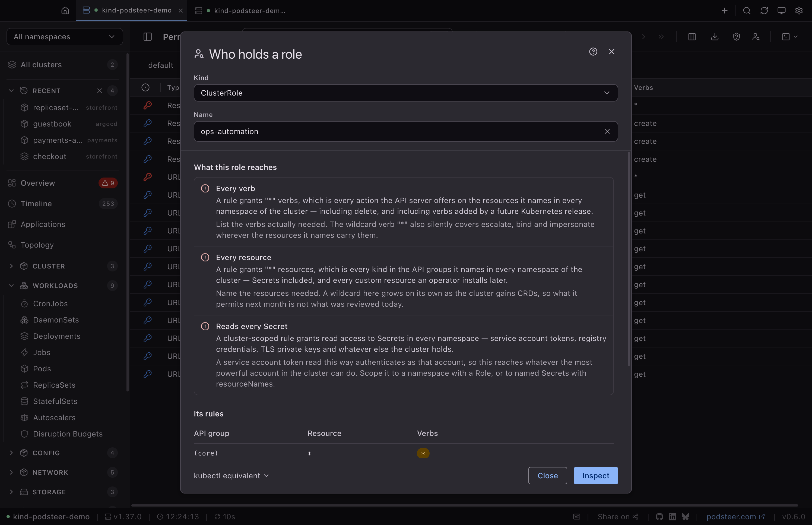Add a new tab with the plus icon
This screenshot has height=525, width=812.
point(724,11)
